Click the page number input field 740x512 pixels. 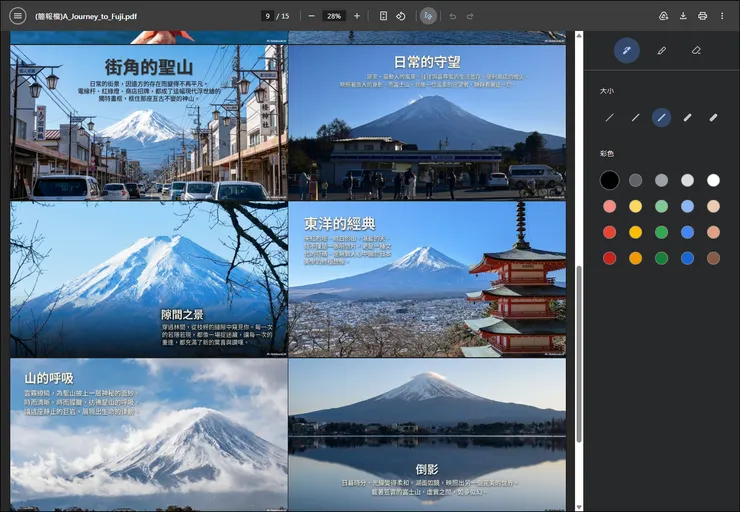tap(267, 16)
